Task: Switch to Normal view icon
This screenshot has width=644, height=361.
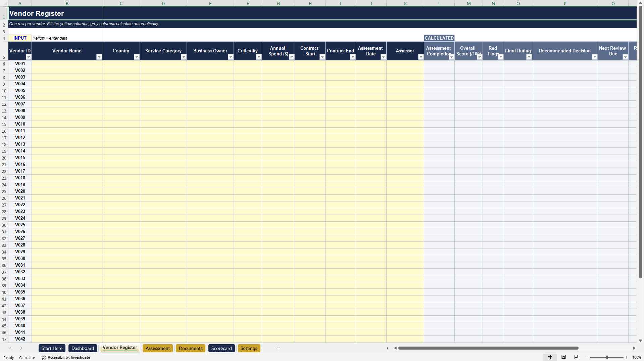Action: pyautogui.click(x=550, y=357)
